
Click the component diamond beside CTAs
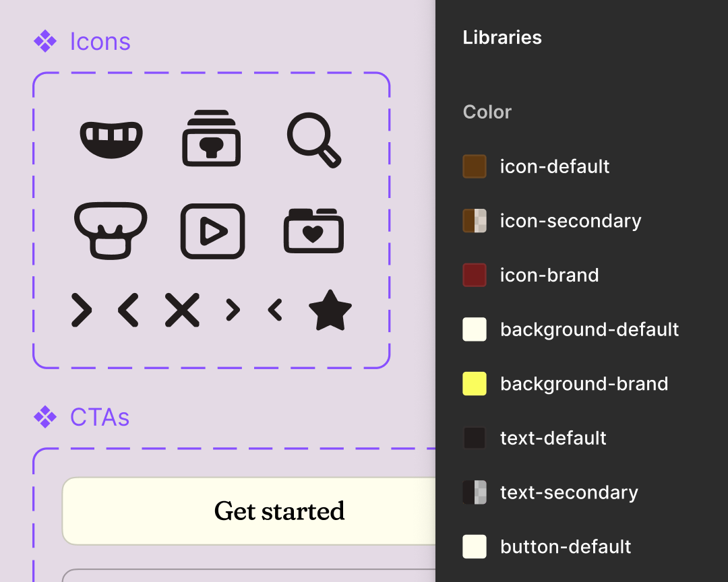(x=44, y=417)
